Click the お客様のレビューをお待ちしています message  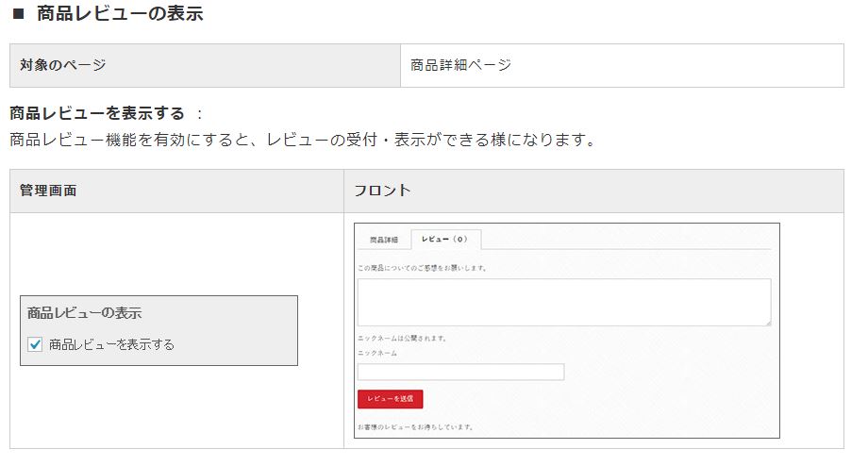point(415,427)
